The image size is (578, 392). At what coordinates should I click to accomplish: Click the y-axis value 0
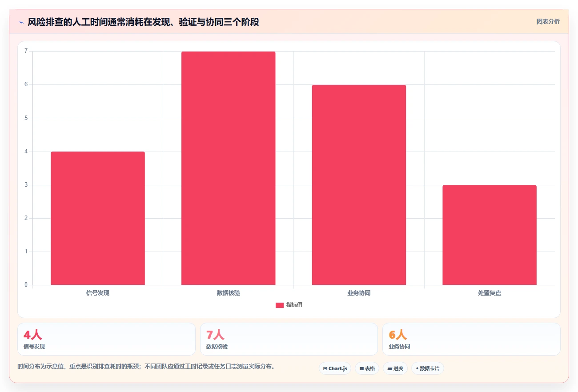(x=26, y=285)
